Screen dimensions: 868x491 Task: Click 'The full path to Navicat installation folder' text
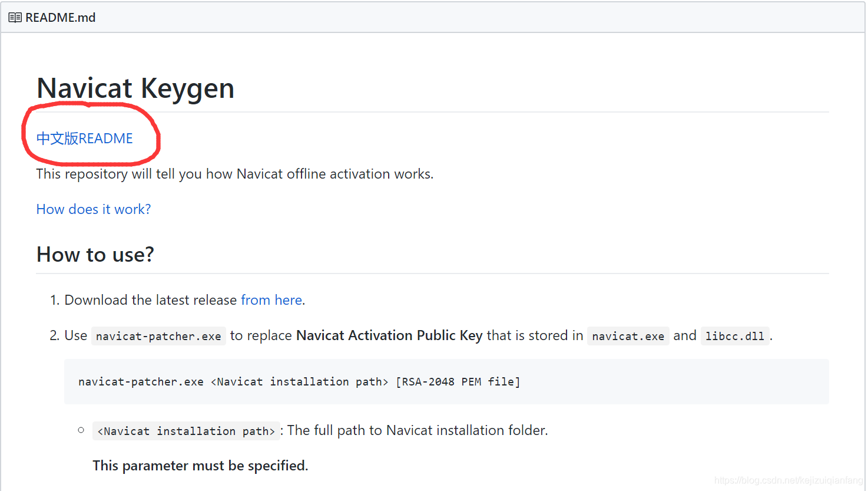(418, 430)
